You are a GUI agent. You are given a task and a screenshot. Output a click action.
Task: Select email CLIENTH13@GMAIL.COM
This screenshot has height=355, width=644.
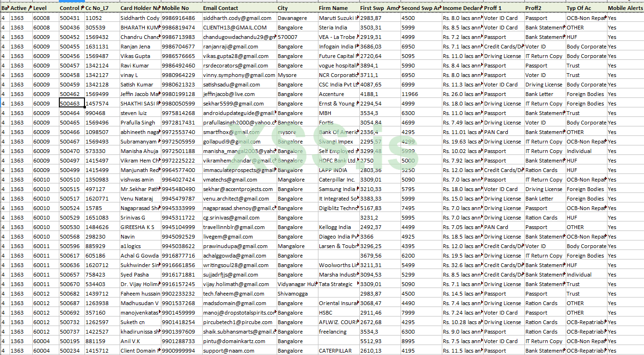[239, 28]
